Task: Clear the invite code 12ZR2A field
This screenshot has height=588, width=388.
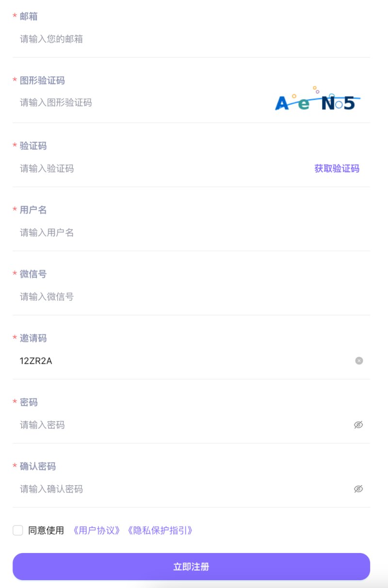Action: click(359, 360)
